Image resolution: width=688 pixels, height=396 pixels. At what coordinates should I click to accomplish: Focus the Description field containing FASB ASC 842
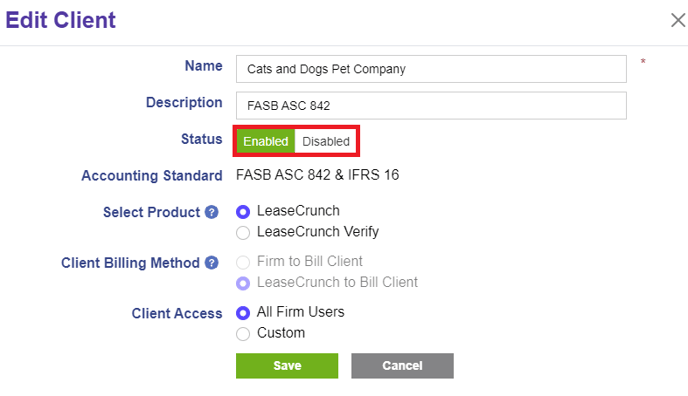[431, 105]
